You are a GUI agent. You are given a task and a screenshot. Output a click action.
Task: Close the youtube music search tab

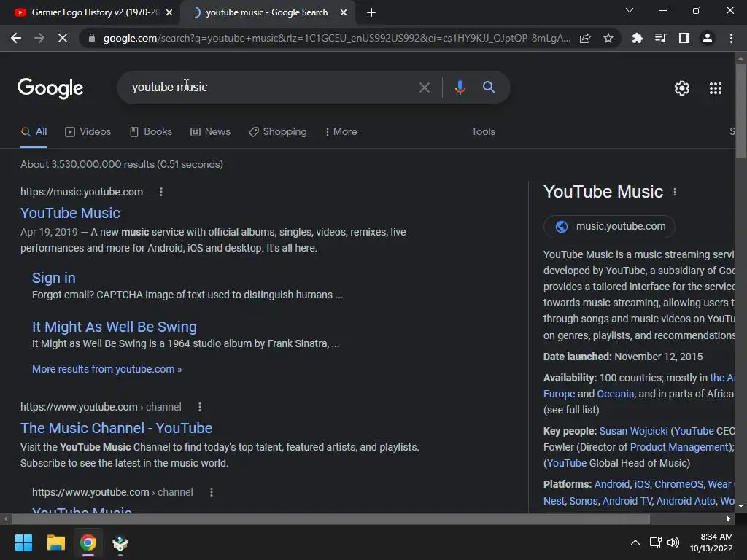(x=344, y=12)
